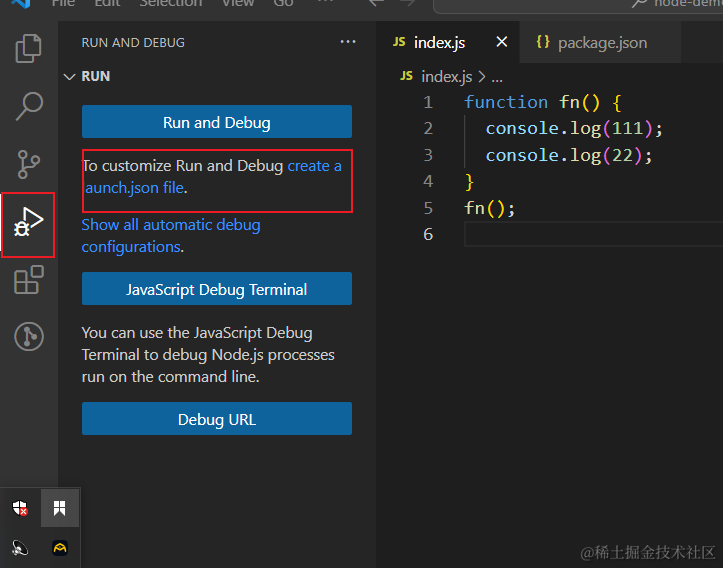Open Run and Debug more actions ellipsis
The width and height of the screenshot is (723, 568).
(x=347, y=43)
